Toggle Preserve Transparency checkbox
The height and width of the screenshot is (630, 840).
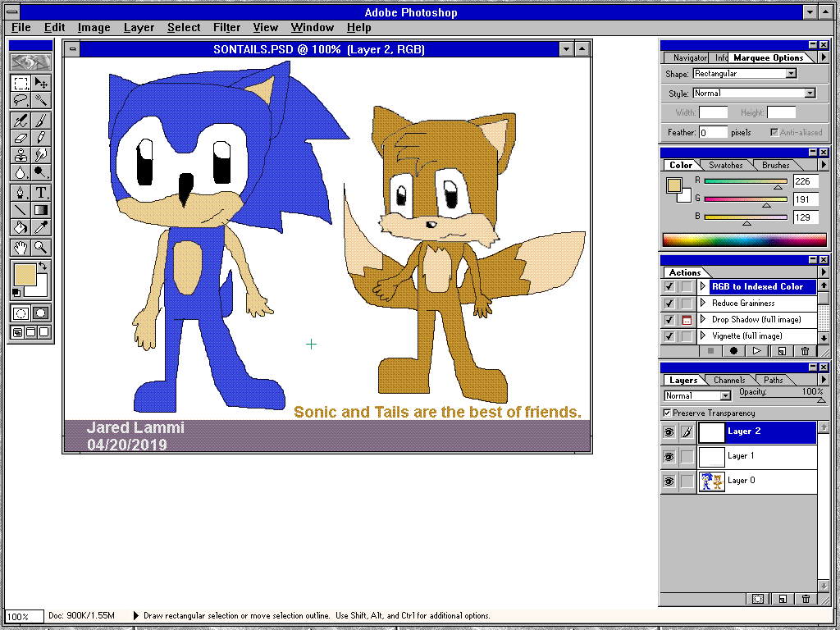(x=667, y=413)
